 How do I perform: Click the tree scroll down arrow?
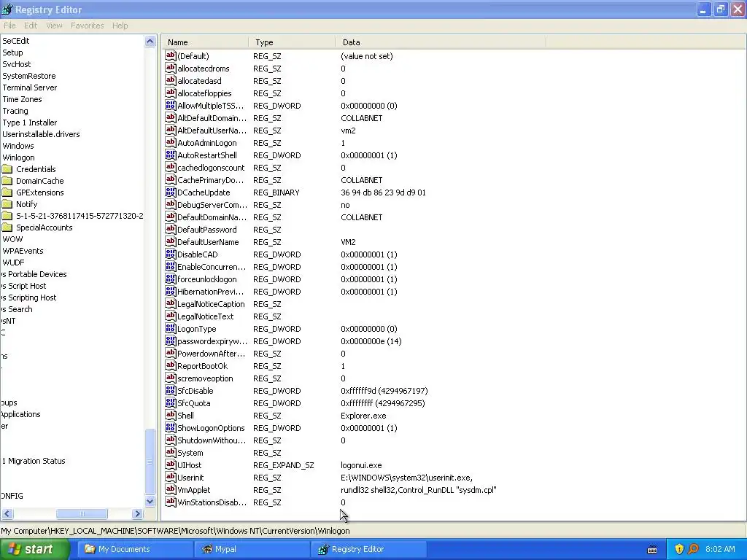pos(150,501)
